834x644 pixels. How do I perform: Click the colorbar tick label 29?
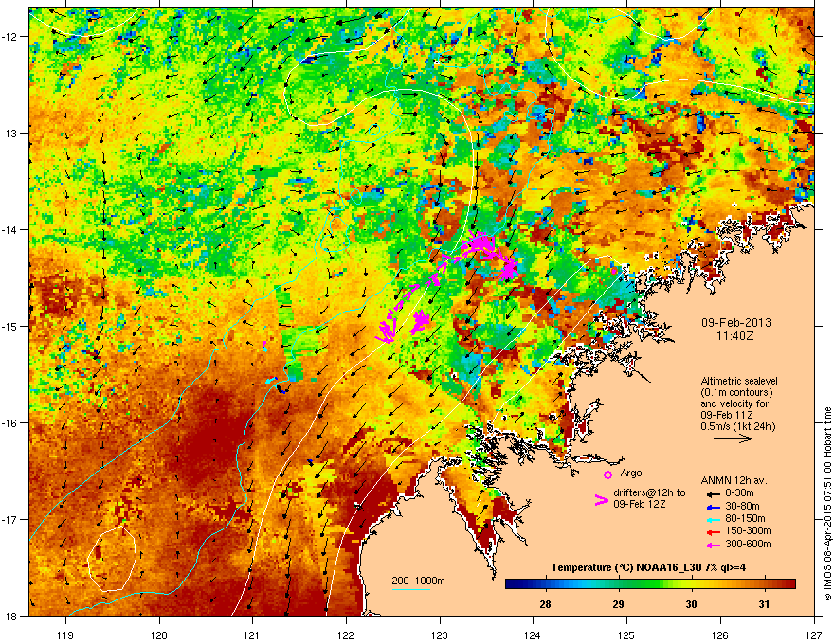pyautogui.click(x=618, y=604)
